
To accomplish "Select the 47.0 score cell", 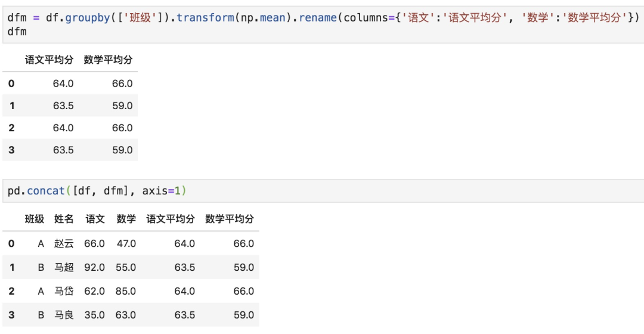I will click(126, 243).
